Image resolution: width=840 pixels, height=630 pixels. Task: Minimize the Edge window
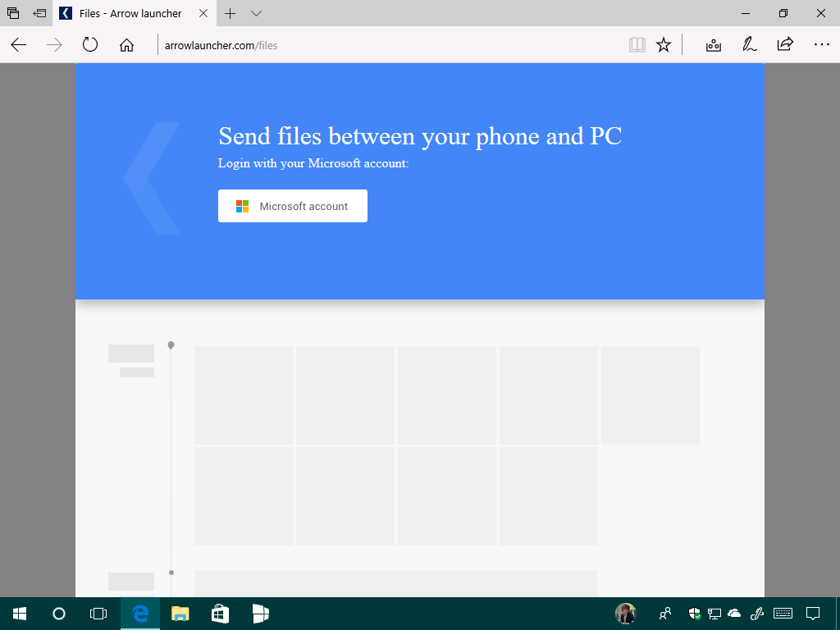(745, 13)
